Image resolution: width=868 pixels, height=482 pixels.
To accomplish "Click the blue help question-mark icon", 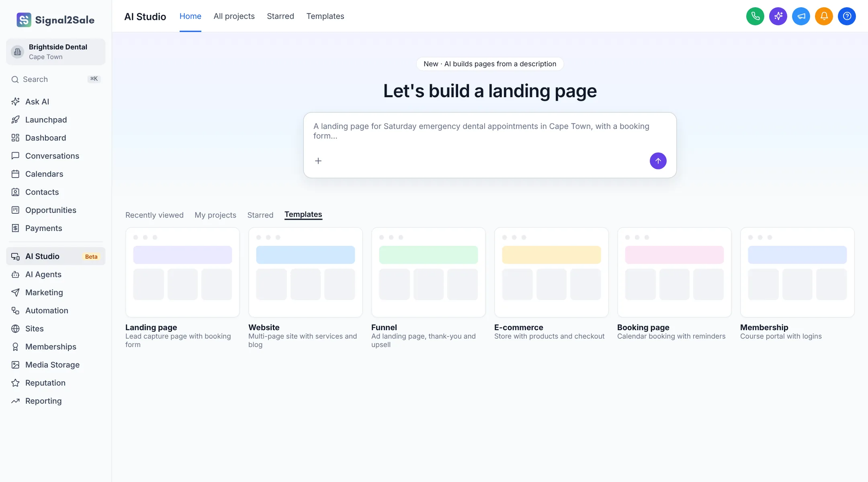I will (847, 16).
